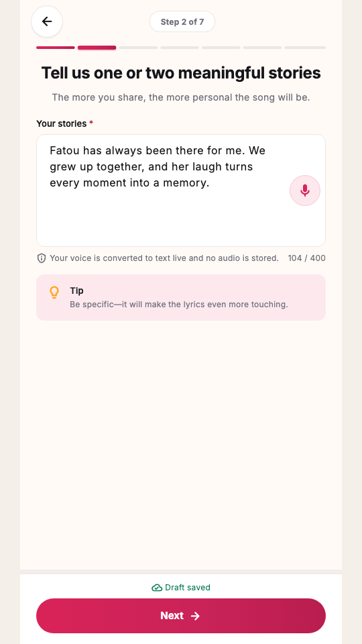Click the pink Tip info box
The image size is (362, 644).
tap(181, 297)
